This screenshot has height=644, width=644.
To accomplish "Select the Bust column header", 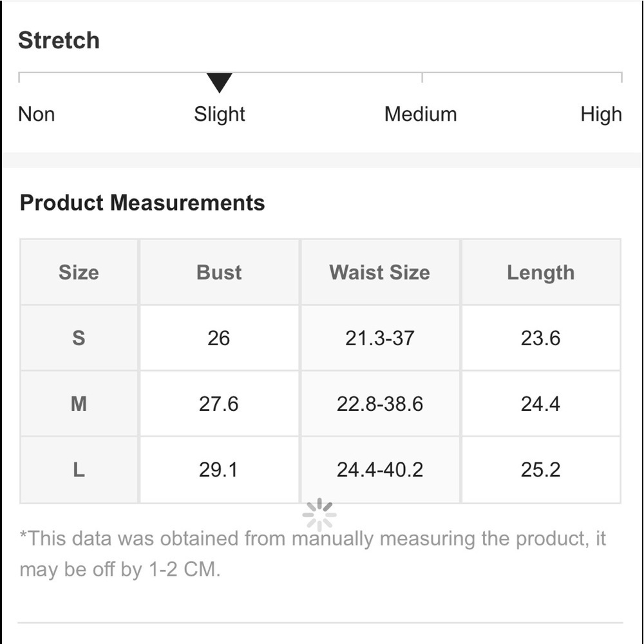I will click(x=220, y=272).
